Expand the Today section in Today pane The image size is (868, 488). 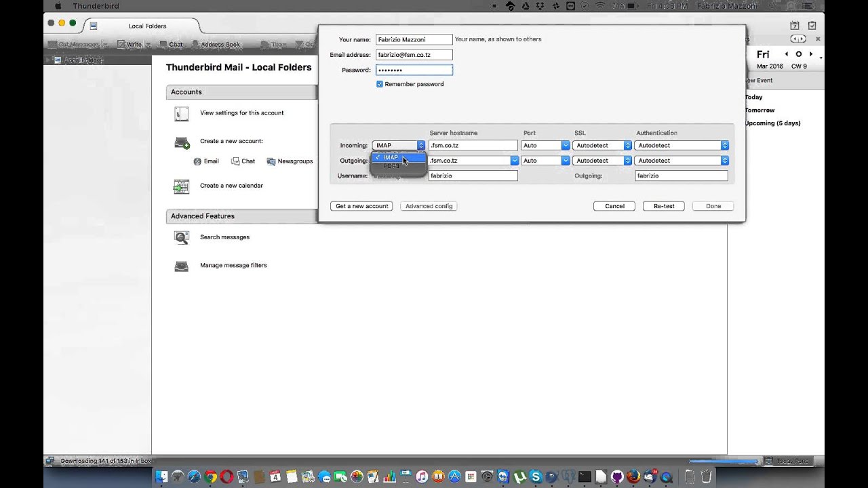click(x=753, y=97)
